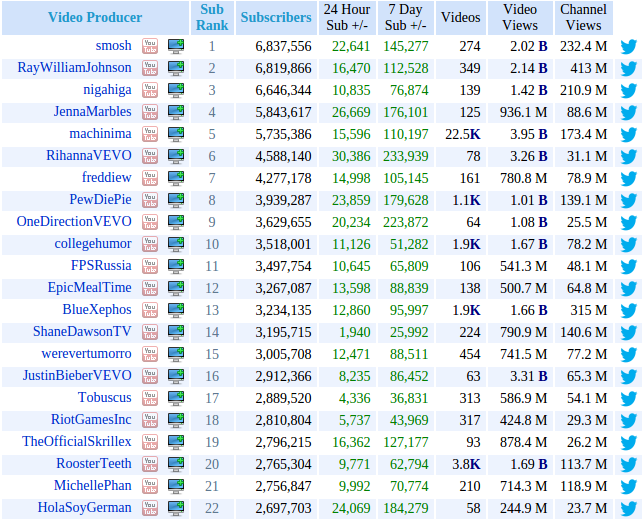This screenshot has width=642, height=519.
Task: Open Tobuscus channel link
Action: point(105,398)
